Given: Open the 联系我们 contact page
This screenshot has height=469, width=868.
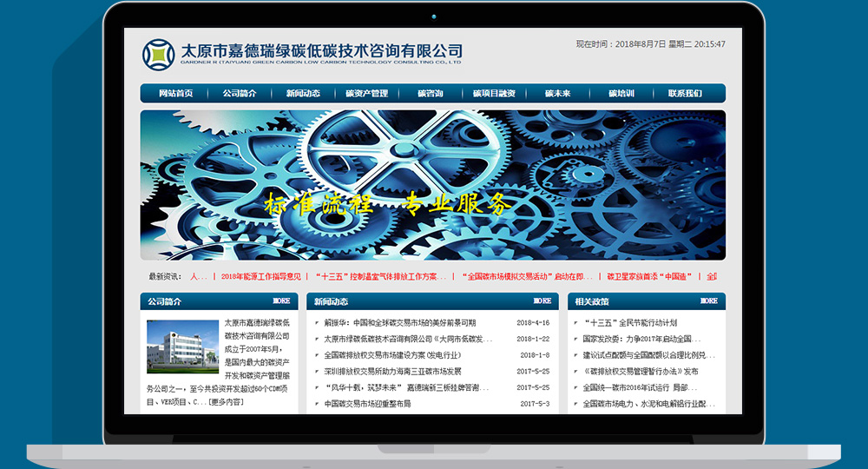Looking at the screenshot, I should [685, 94].
